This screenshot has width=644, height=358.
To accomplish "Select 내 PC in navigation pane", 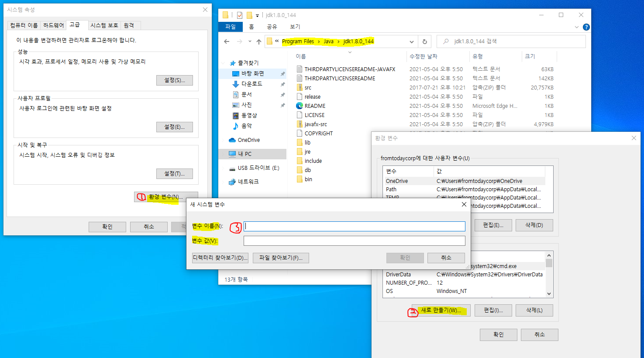I will coord(245,154).
